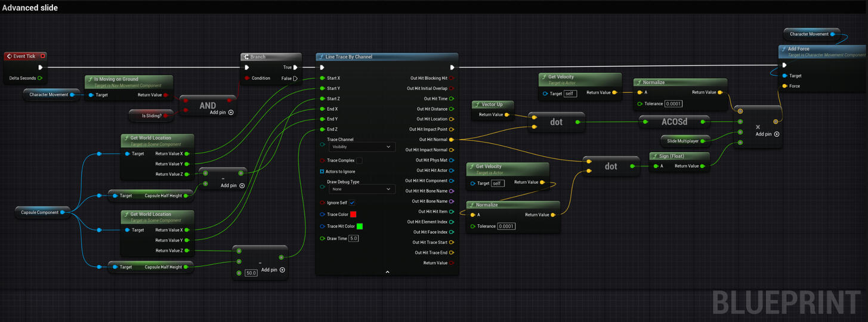Click the Is Moving on Ground function icon

[89, 79]
